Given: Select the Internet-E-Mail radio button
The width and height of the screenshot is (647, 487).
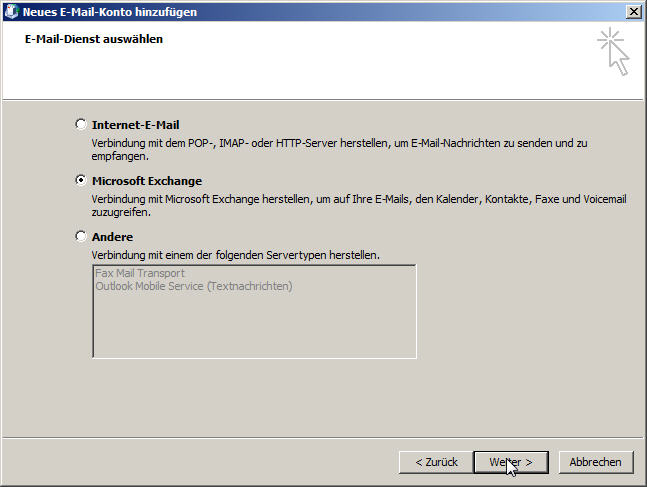Looking at the screenshot, I should (81, 124).
